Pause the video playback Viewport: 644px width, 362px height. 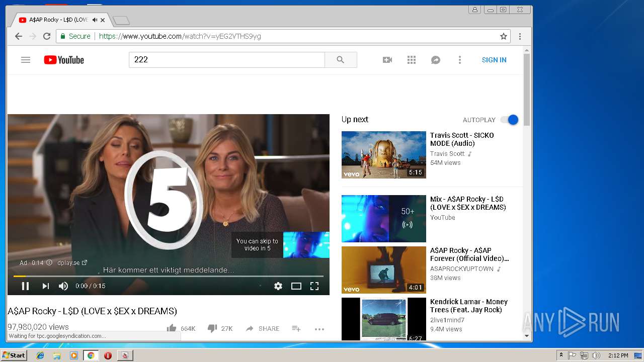(25, 286)
